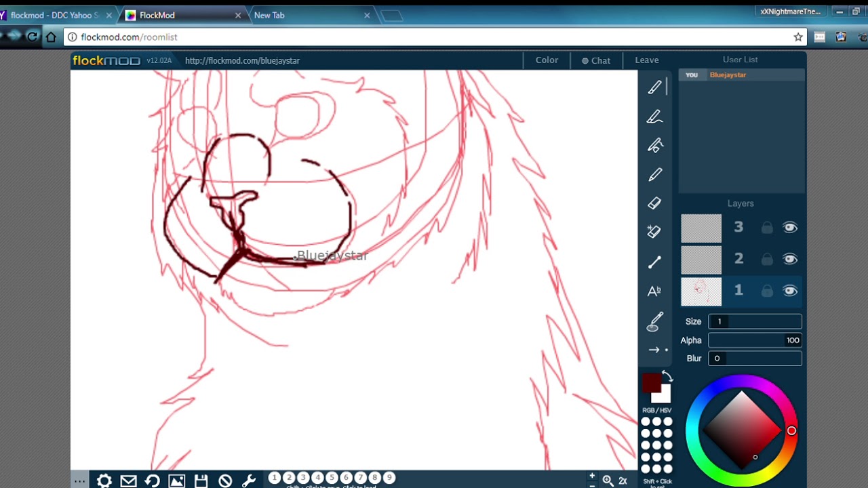Click the Size slider field
The width and height of the screenshot is (868, 488).
(x=755, y=321)
